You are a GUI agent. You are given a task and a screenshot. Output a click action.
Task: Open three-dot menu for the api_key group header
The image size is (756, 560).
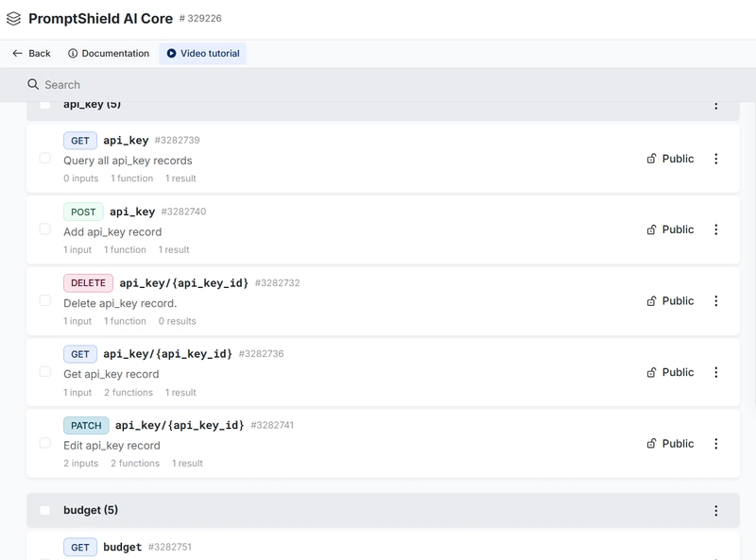[x=715, y=105]
